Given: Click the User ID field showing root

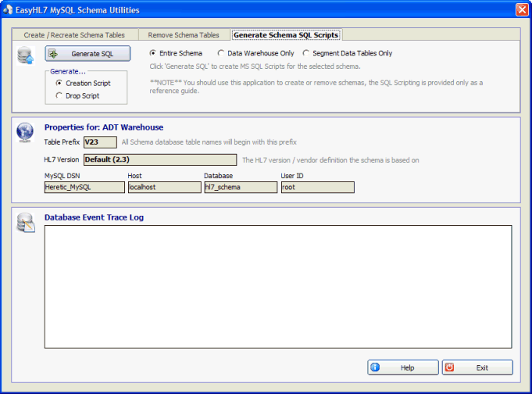Looking at the screenshot, I should [318, 187].
